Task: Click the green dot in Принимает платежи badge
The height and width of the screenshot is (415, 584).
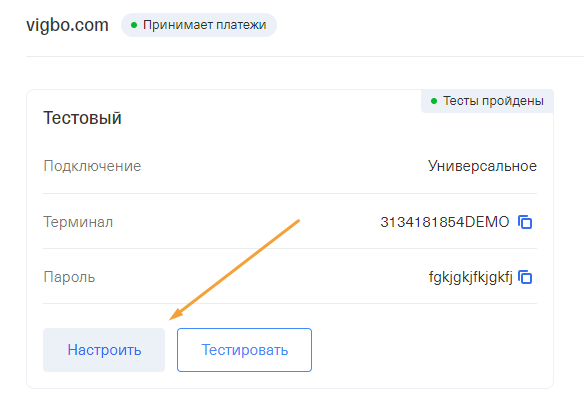Action: click(134, 25)
